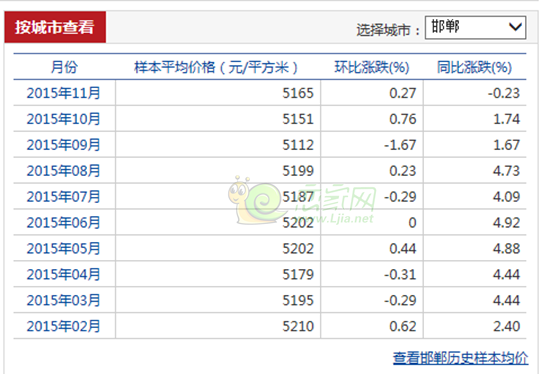Click the 环比涨跌(%) column header
550x374 pixels.
coord(372,67)
